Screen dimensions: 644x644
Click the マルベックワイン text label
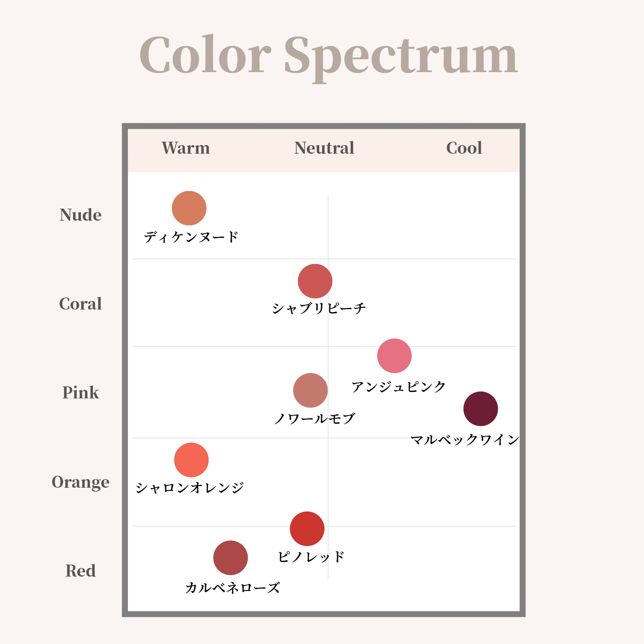[465, 440]
